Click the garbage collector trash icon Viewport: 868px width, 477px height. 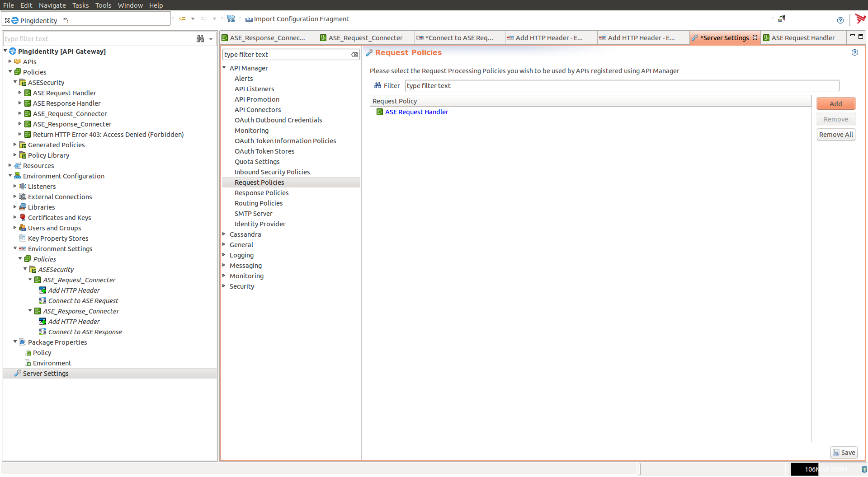864,469
